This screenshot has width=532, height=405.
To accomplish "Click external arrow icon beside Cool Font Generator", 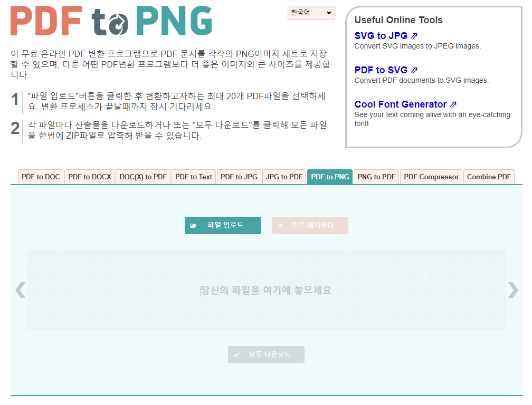I will coord(453,104).
